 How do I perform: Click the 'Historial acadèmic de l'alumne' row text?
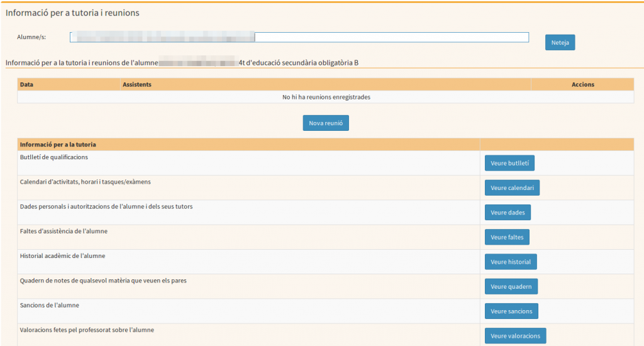pyautogui.click(x=62, y=256)
